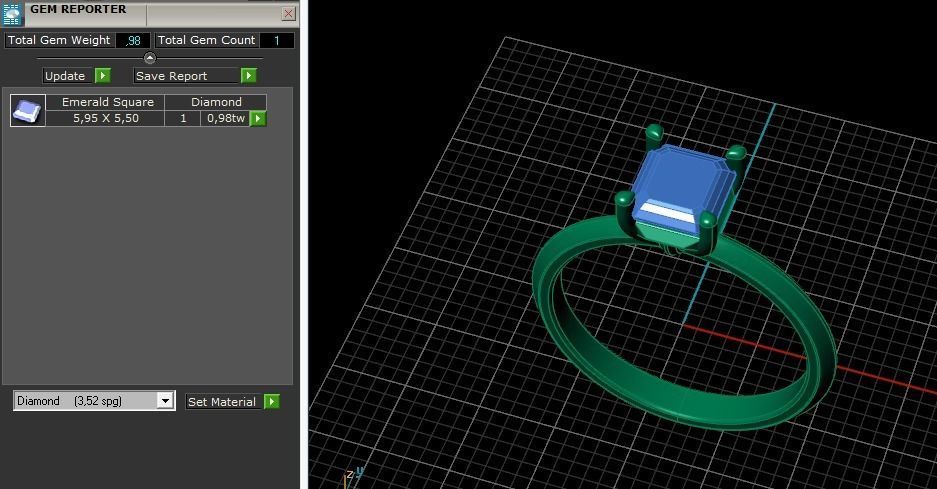The width and height of the screenshot is (937, 489).
Task: Collapse the panel with the round arrow
Action: pos(150,58)
